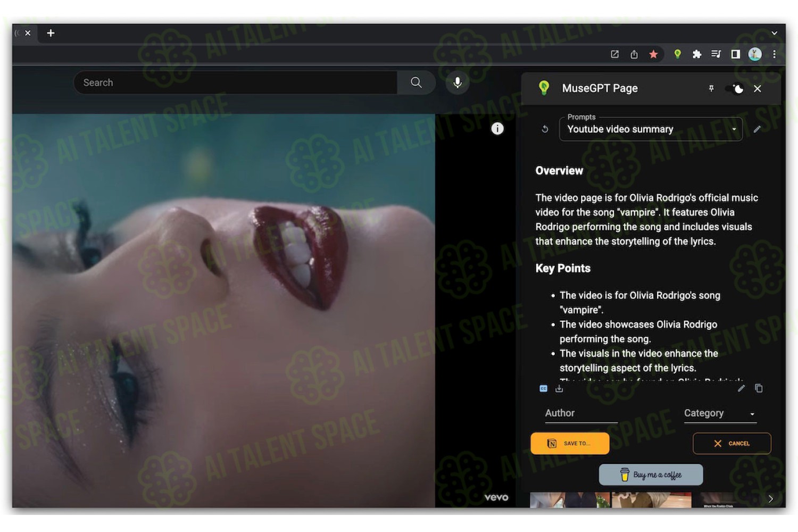This screenshot has width=798, height=532.
Task: Open a new browser tab with plus
Action: 51,33
